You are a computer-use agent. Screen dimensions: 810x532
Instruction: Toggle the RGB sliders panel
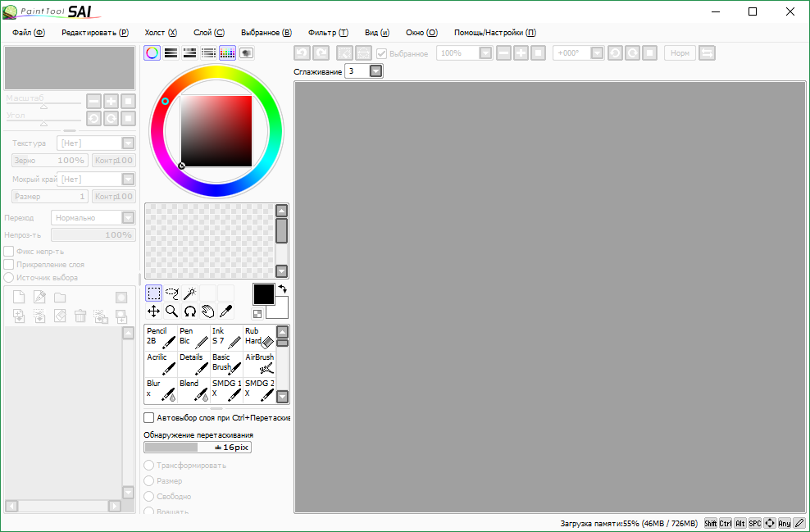click(171, 52)
